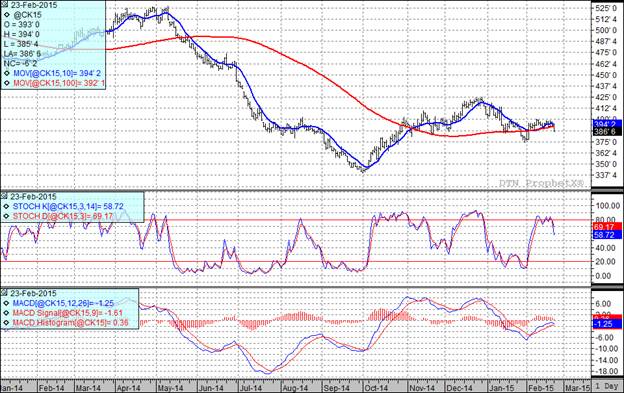Click the diamond marker beside MACD Signal
Screen dimensions: 624x393
7,313
